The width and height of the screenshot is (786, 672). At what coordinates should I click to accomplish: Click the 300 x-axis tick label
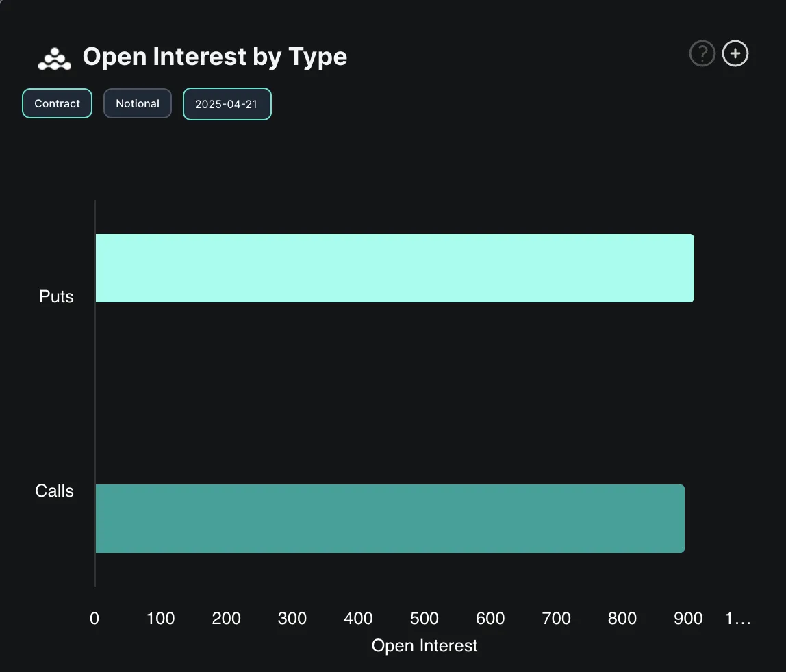click(292, 619)
